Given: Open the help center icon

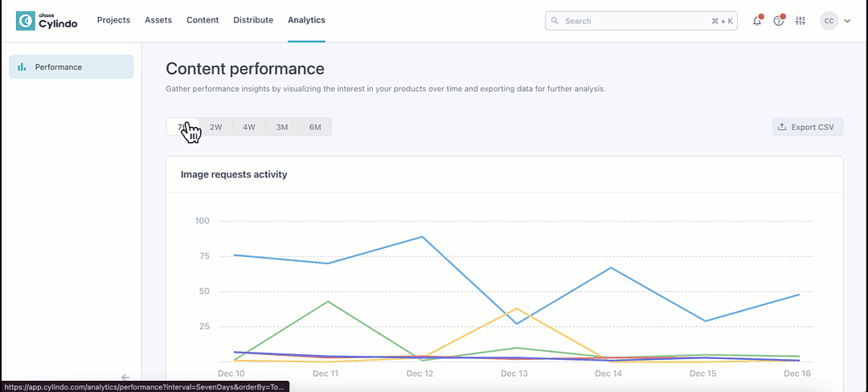Looking at the screenshot, I should (x=778, y=21).
